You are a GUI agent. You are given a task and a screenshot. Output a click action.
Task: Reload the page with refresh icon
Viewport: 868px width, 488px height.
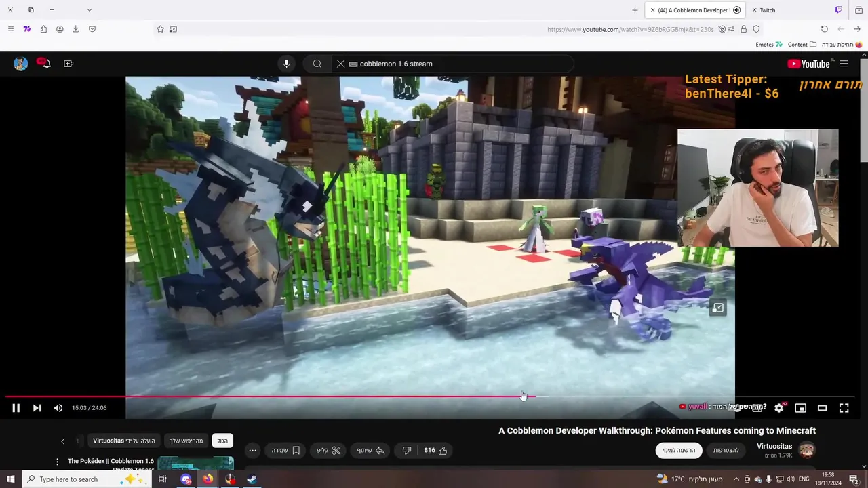pos(825,29)
